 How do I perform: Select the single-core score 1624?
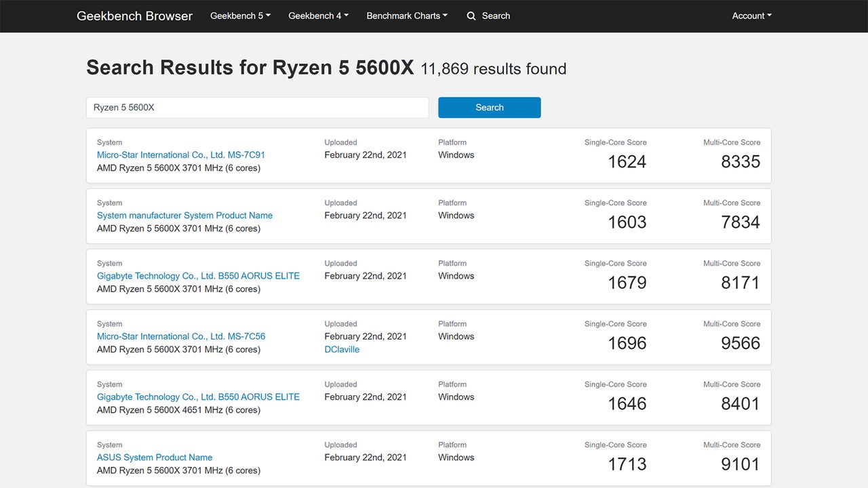[627, 161]
